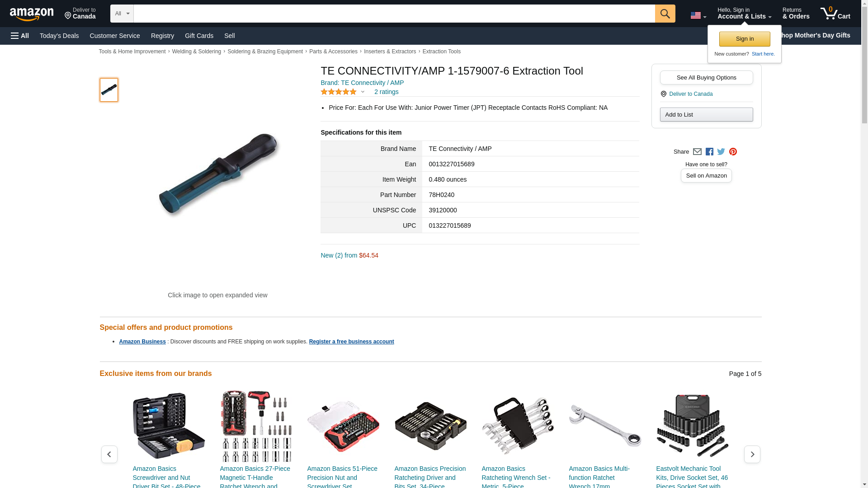Share via email envelope icon

pos(697,152)
